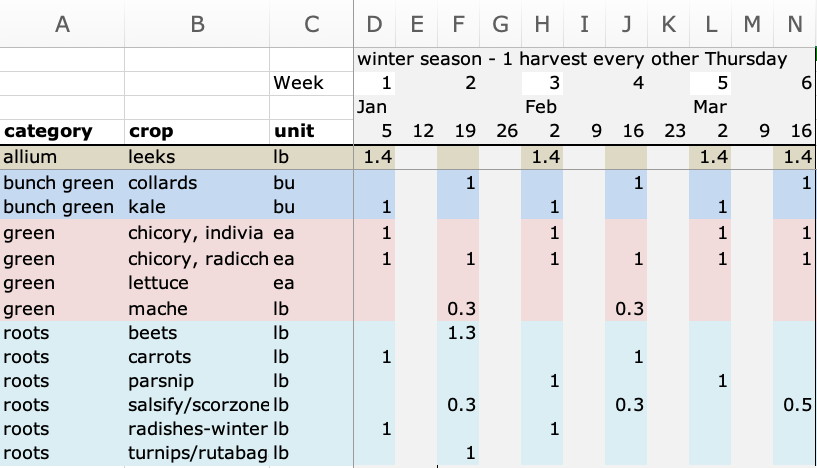Click the 'leeks' crop cell
This screenshot has width=817, height=468.
click(x=197, y=157)
